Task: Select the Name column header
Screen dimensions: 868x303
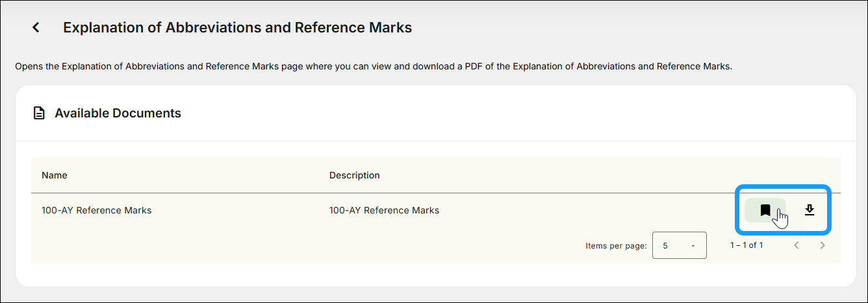Action: point(55,175)
